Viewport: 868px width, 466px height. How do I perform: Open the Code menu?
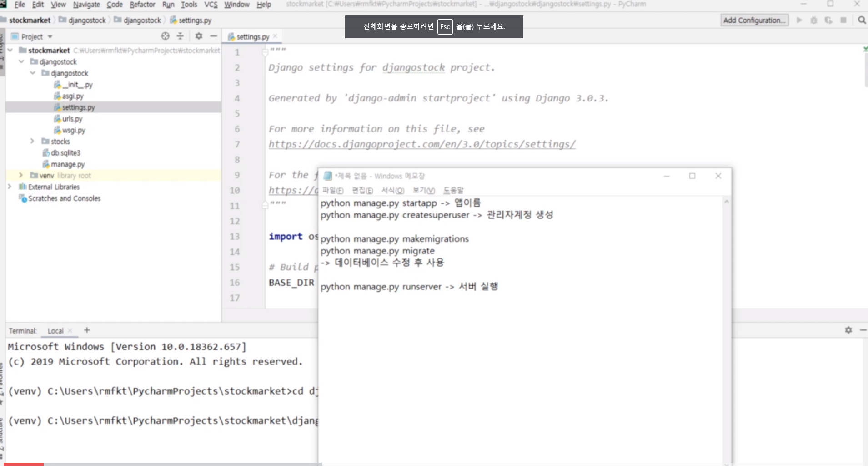pos(115,5)
